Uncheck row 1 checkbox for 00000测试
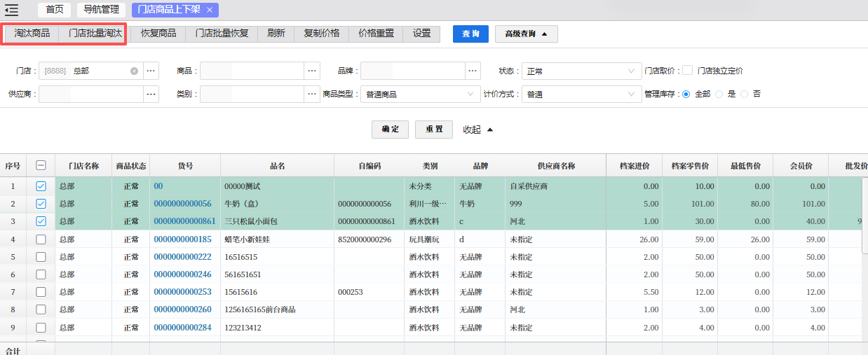Image resolution: width=868 pixels, height=355 pixels. click(41, 186)
